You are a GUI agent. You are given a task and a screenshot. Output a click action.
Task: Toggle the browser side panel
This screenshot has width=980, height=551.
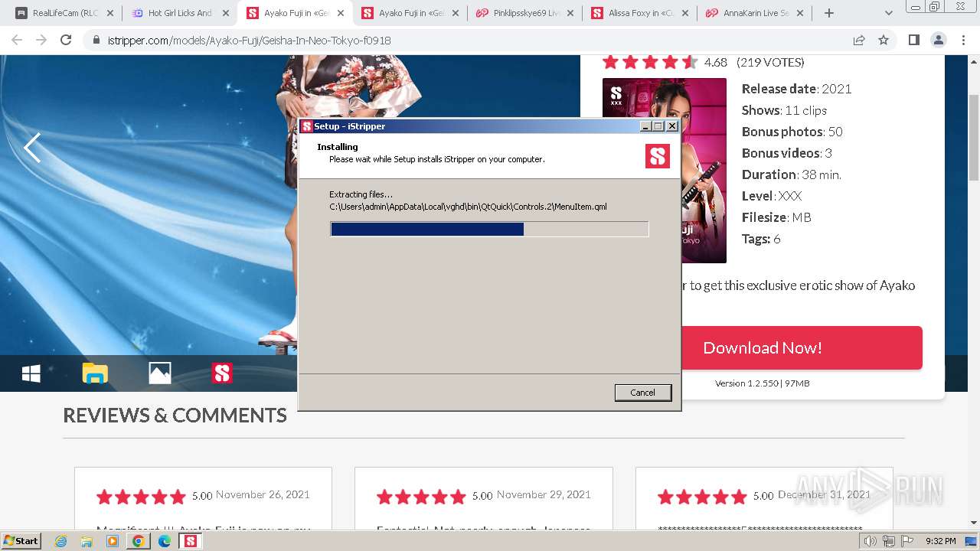(913, 40)
